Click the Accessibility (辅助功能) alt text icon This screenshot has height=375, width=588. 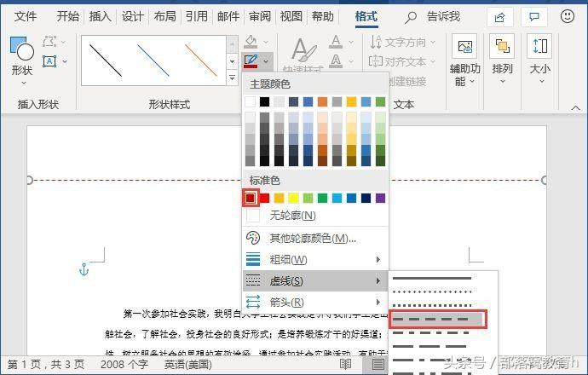click(464, 46)
